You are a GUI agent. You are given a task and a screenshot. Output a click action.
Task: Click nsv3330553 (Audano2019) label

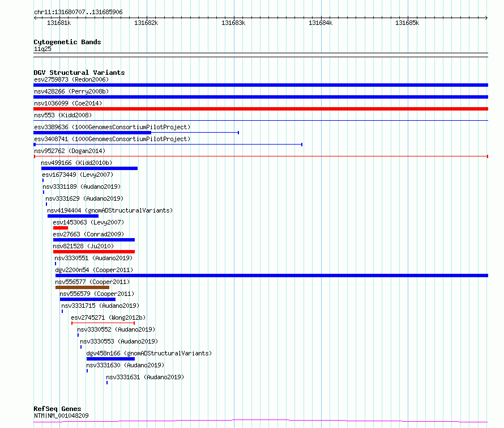click(119, 341)
